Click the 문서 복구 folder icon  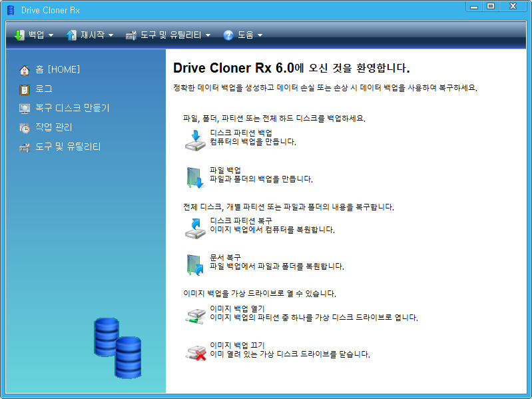pyautogui.click(x=195, y=264)
